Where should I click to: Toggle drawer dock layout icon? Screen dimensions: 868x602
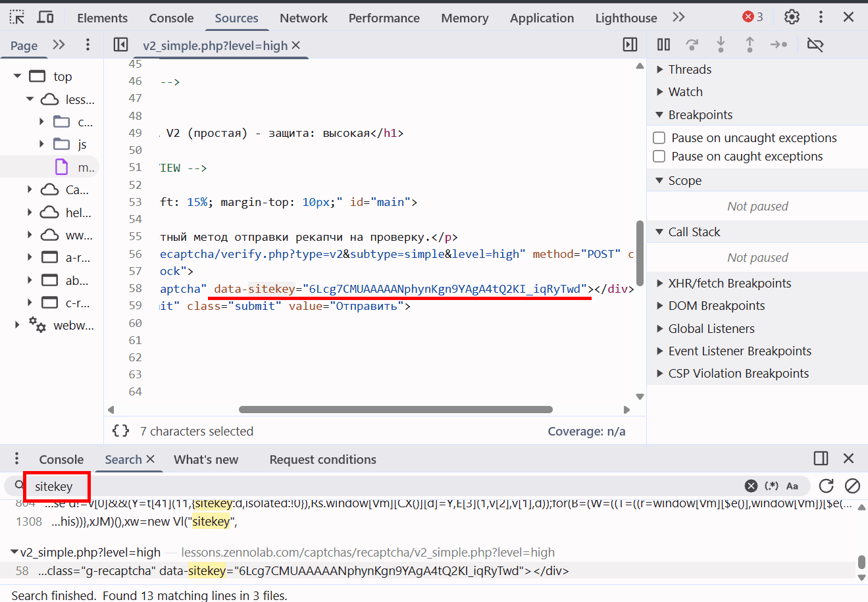[x=821, y=459]
